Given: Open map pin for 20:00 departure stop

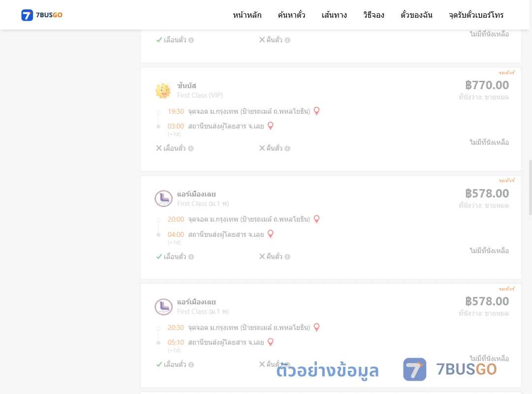Looking at the screenshot, I should click(x=317, y=219).
